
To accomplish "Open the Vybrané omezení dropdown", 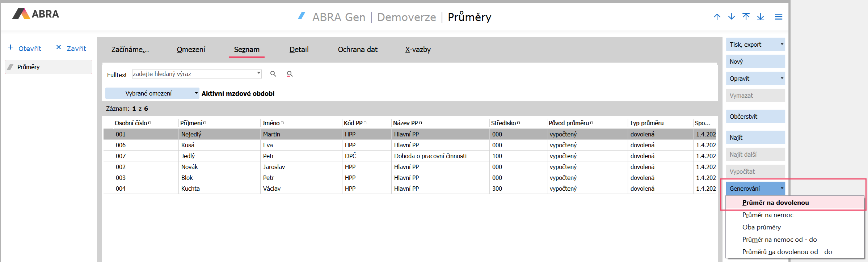I will pyautogui.click(x=196, y=93).
